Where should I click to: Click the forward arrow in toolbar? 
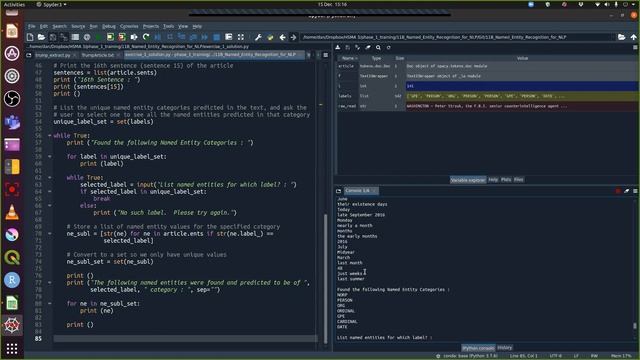[x=293, y=37]
